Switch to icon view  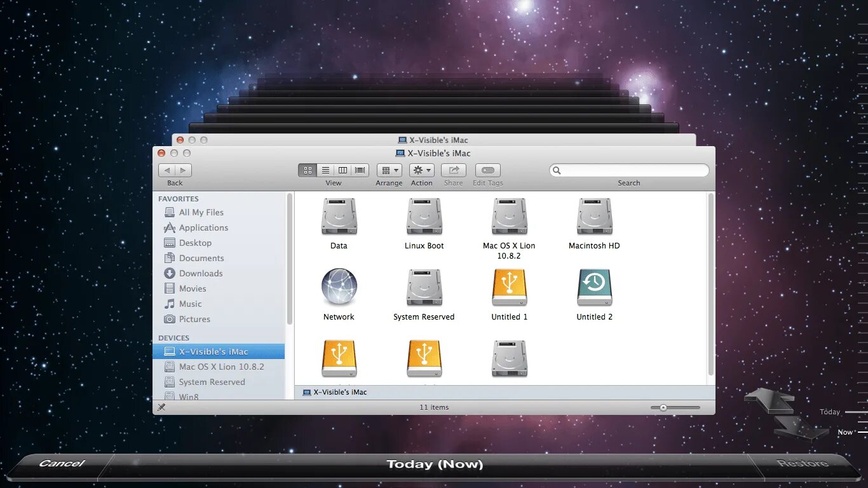pyautogui.click(x=308, y=170)
